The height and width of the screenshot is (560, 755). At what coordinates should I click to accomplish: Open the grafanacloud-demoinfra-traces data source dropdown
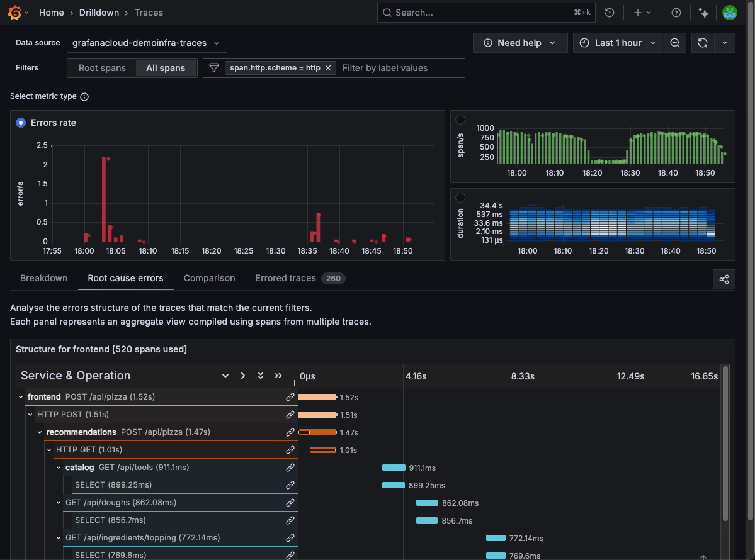(x=146, y=42)
